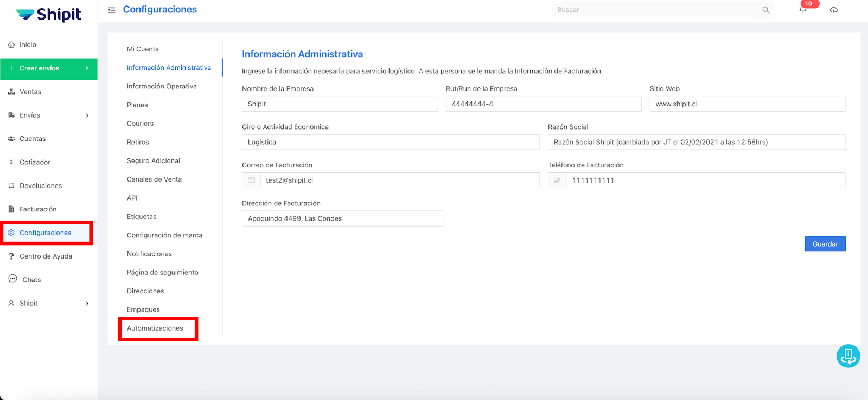Focus the Buscar search box
This screenshot has width=868, height=400.
tap(656, 10)
